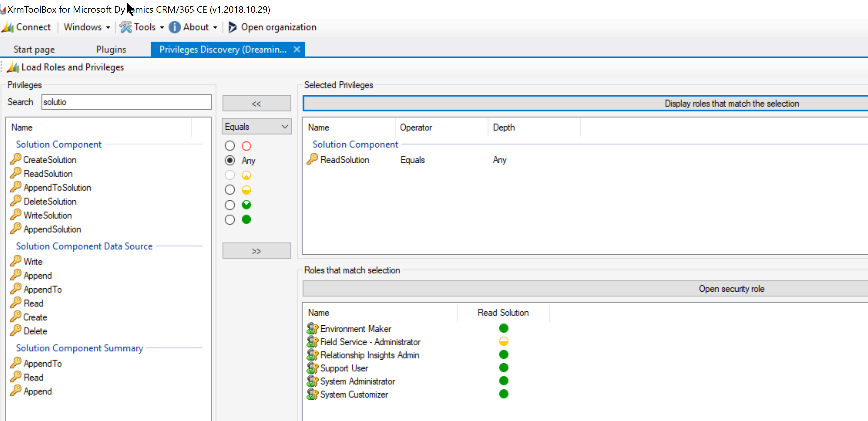The width and height of the screenshot is (868, 421).
Task: Open the Equals operator dropdown
Action: [256, 126]
